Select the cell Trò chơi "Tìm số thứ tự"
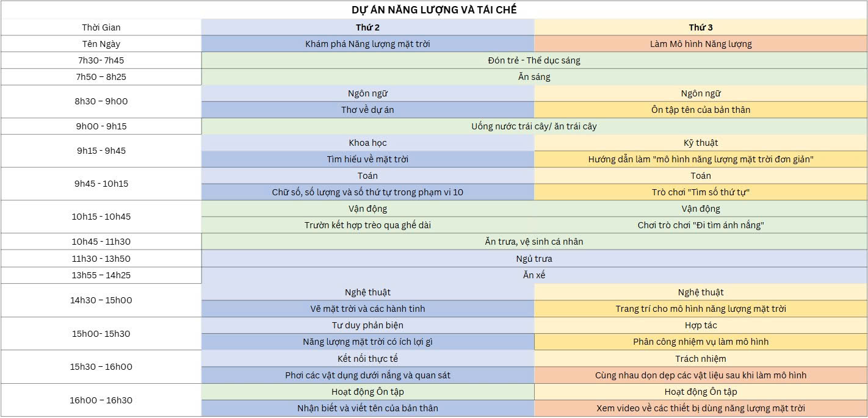This screenshot has width=868, height=418. [x=701, y=192]
